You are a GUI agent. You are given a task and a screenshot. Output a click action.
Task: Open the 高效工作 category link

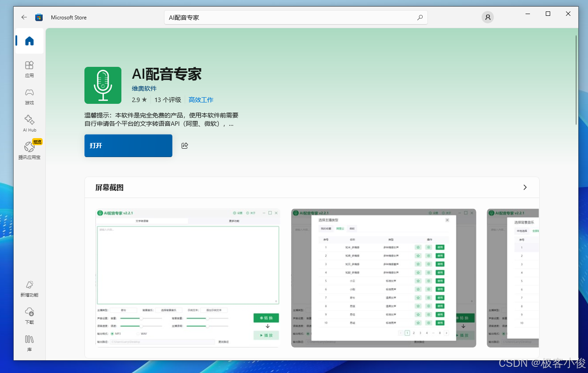point(201,100)
